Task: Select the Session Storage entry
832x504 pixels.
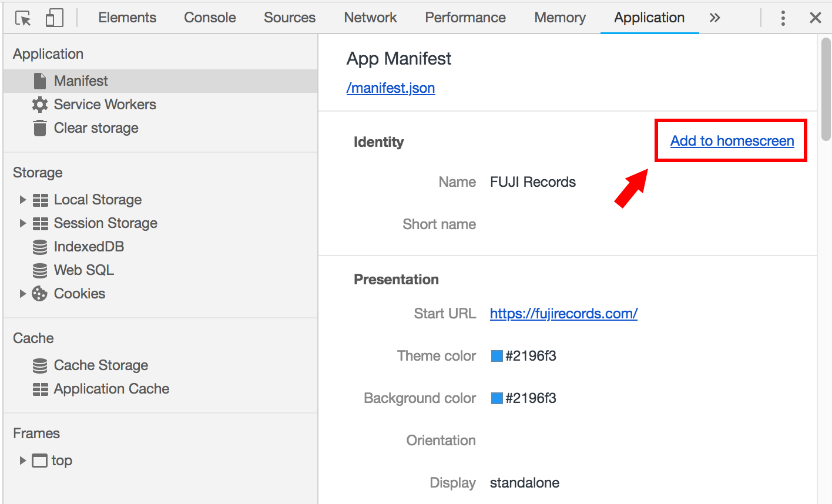Action: 106,223
